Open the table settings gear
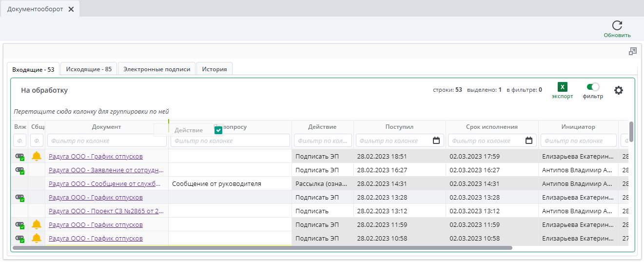The width and height of the screenshot is (644, 263). point(619,90)
